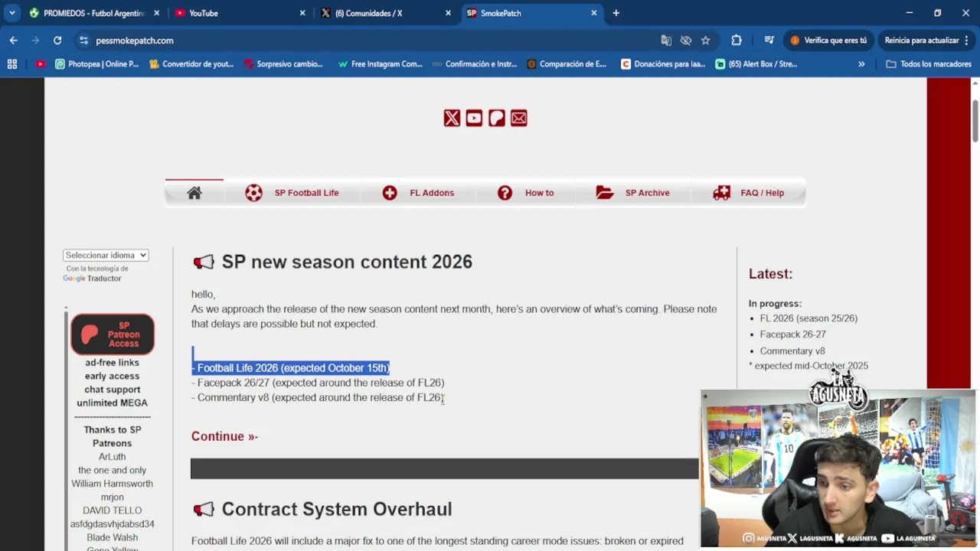
Task: Click the eye-off tracking icon in the address bar
Action: (x=686, y=41)
